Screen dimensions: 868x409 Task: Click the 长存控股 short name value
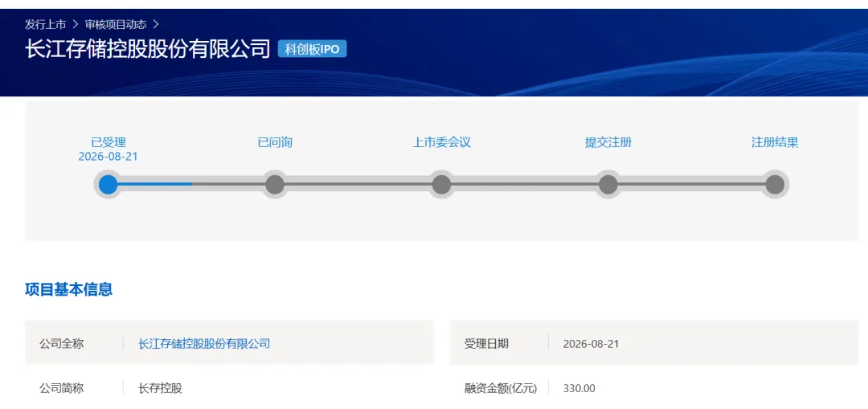(x=161, y=388)
